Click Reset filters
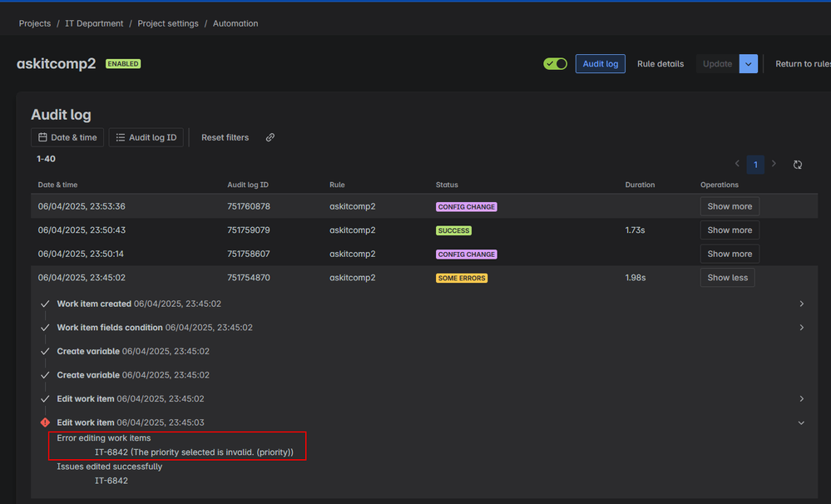The width and height of the screenshot is (831, 504). [x=225, y=137]
